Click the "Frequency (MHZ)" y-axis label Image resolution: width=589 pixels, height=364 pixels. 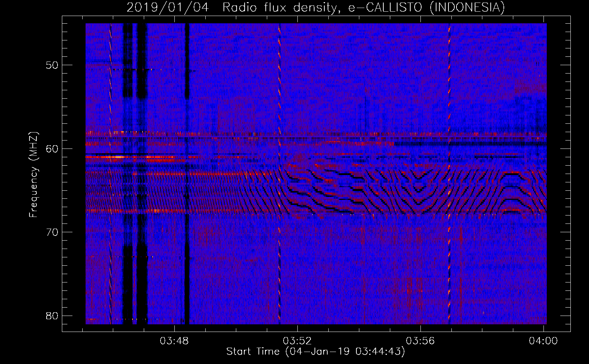click(33, 175)
